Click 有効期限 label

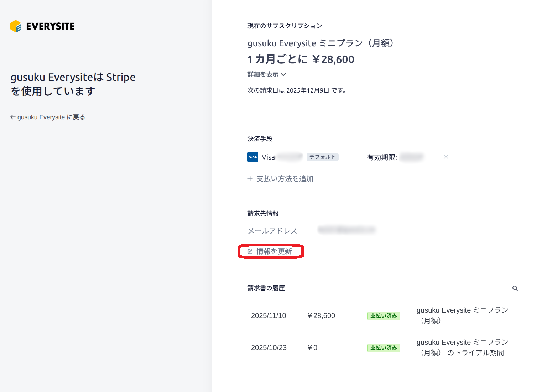click(382, 157)
